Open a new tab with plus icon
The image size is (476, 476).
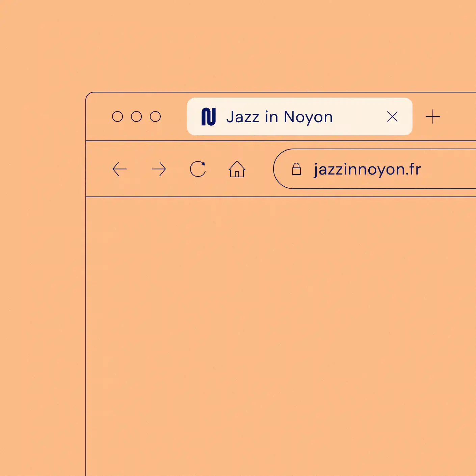click(433, 117)
